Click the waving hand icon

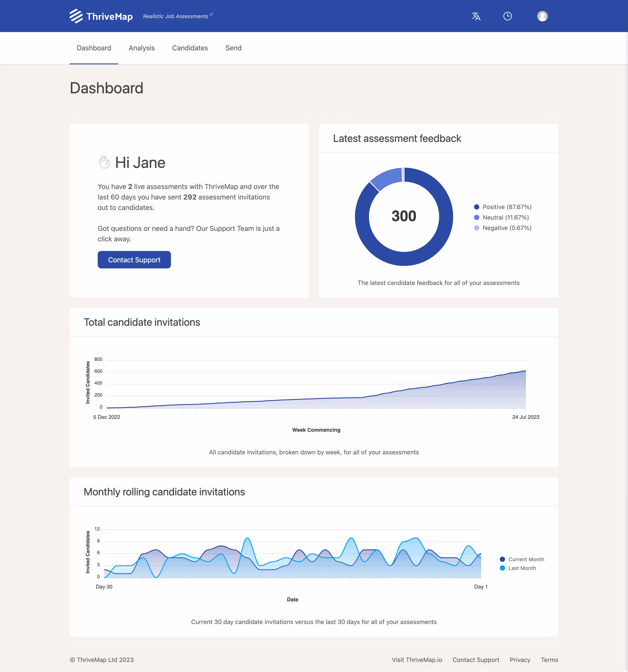pos(104,162)
